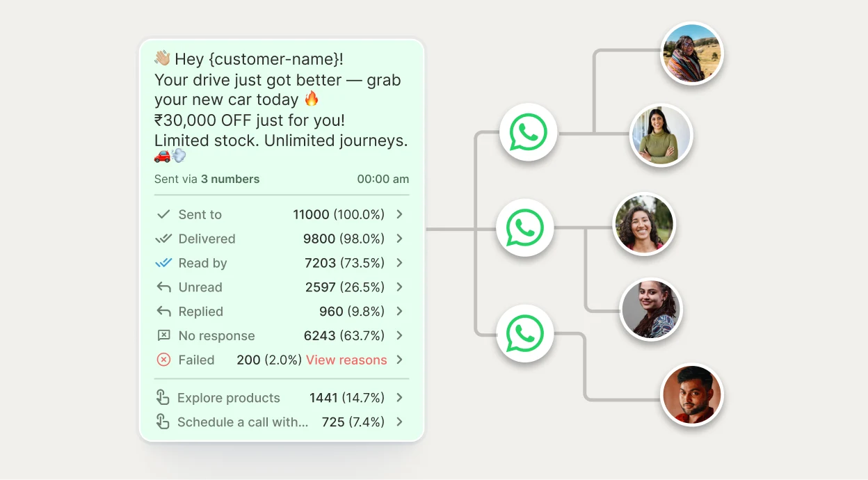Select the woman on grey background avatar
Screen dimensions: 868x480
pyautogui.click(x=652, y=309)
